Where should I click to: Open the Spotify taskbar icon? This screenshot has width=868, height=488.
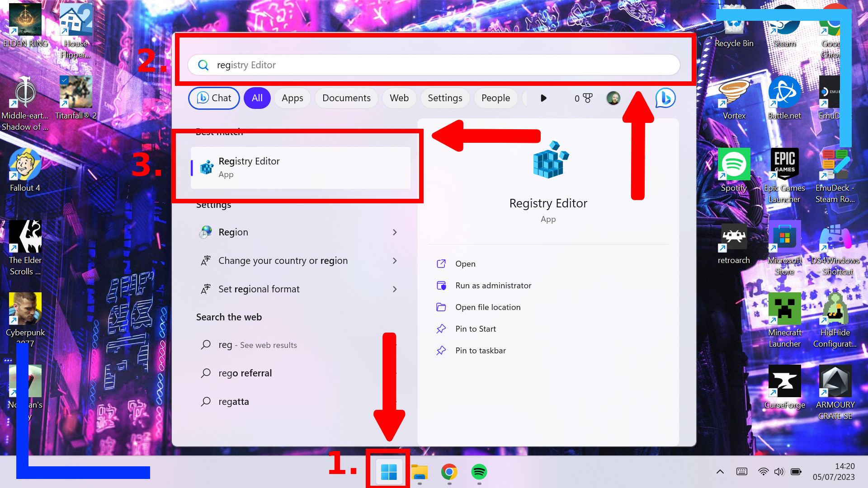[x=479, y=472]
